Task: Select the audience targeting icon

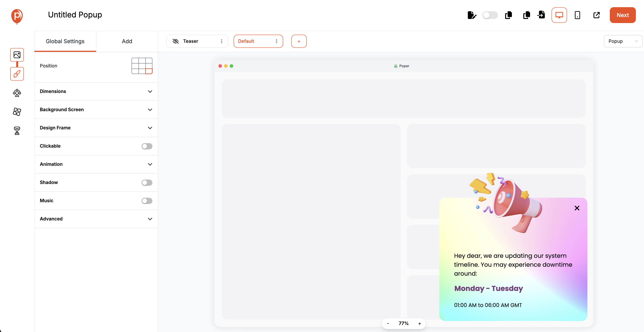Action: coord(17,93)
